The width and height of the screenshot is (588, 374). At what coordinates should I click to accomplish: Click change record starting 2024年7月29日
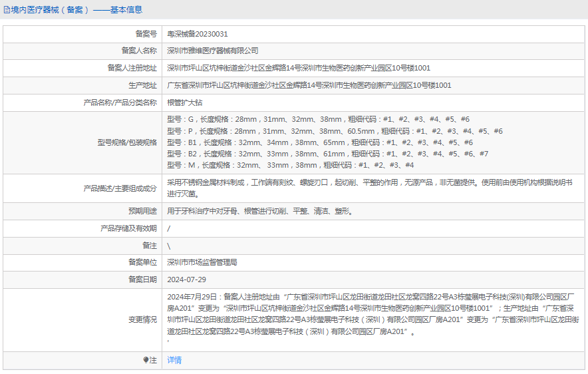coord(373,314)
